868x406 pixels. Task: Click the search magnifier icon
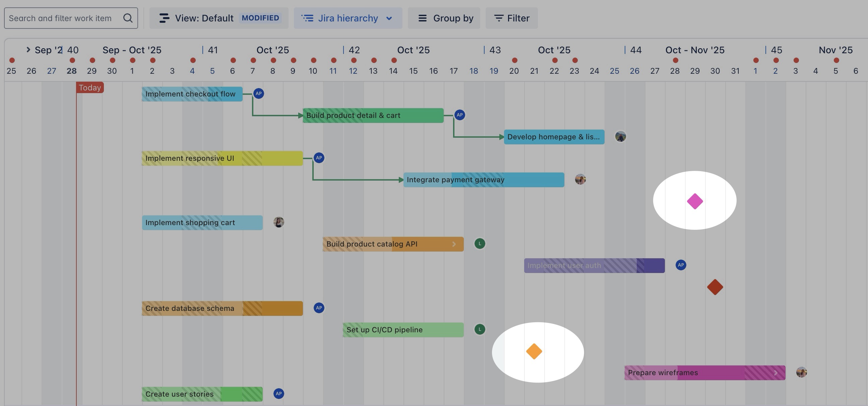coord(128,18)
